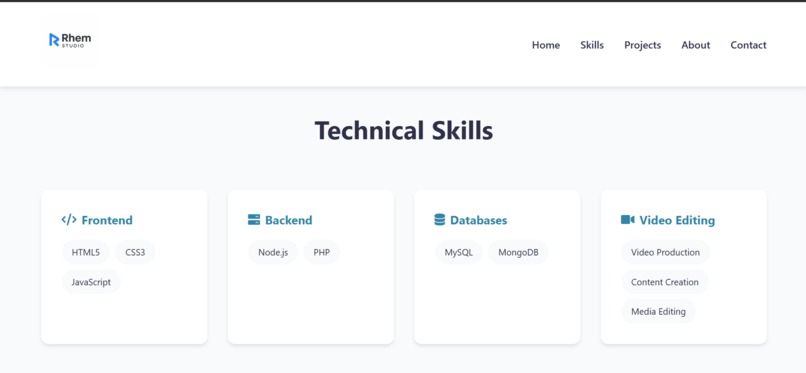Image resolution: width=806 pixels, height=373 pixels.
Task: Click the Databases card title
Action: point(479,220)
